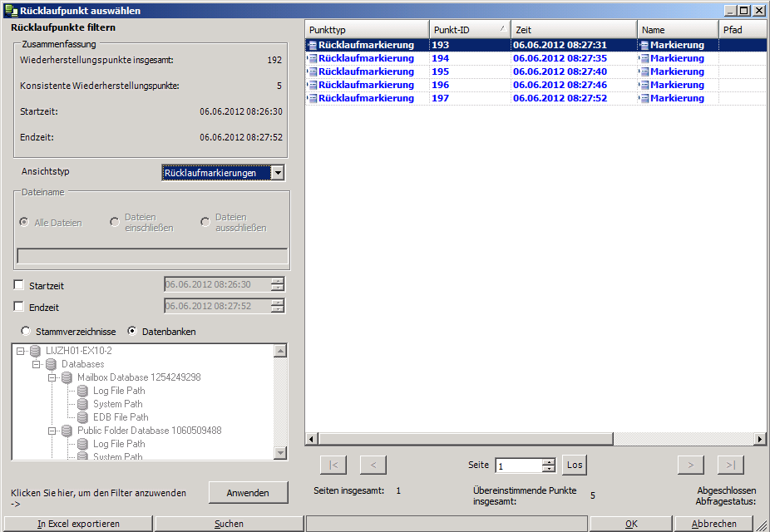Sort by the Zeit column header
The width and height of the screenshot is (770, 532).
tap(573, 30)
